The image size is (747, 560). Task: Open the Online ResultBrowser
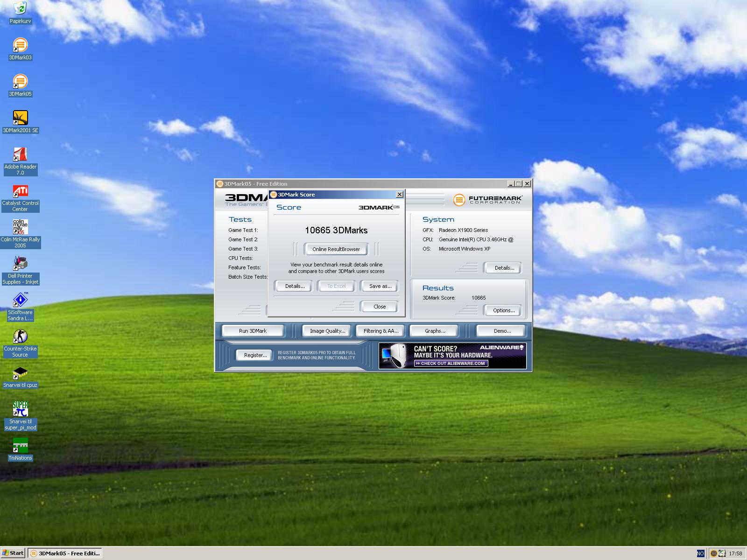(x=336, y=249)
